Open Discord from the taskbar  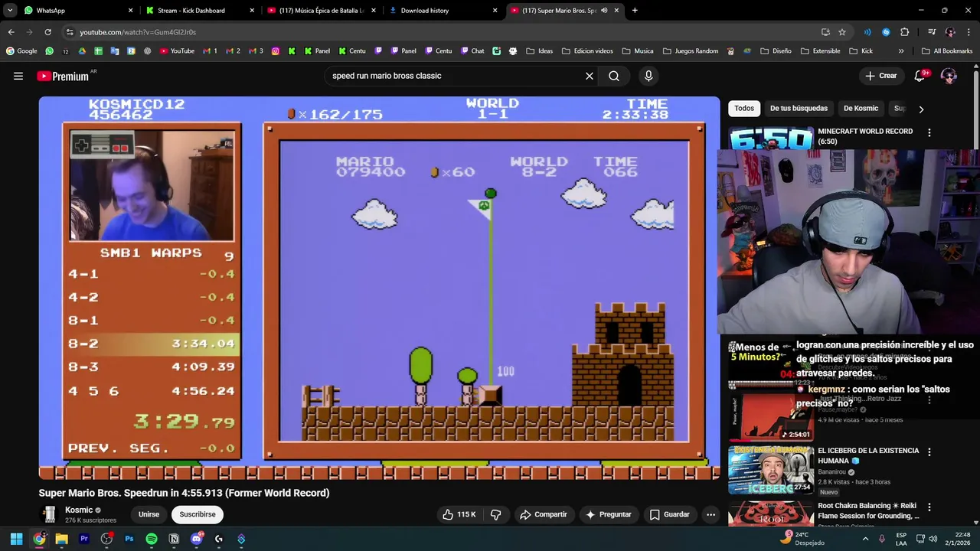click(x=196, y=539)
